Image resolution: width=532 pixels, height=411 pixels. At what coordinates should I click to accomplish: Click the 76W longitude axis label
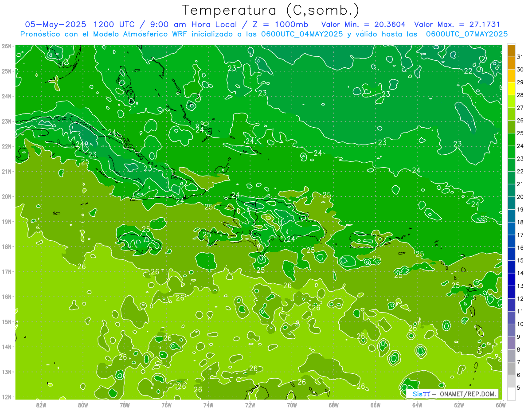(166, 405)
